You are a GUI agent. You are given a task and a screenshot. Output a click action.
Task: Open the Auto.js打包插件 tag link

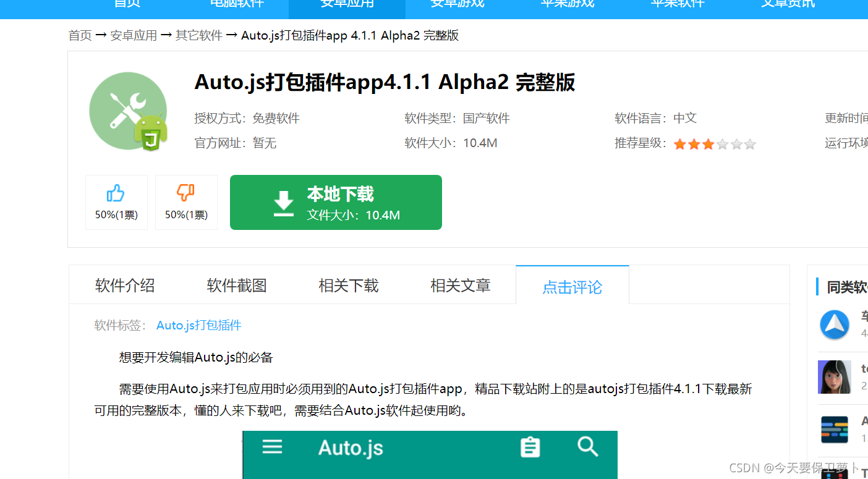click(199, 325)
